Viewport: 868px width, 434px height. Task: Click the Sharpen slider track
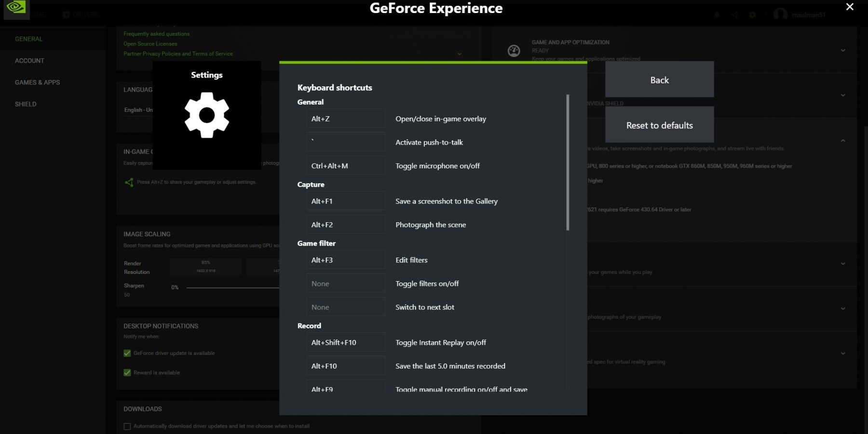point(232,288)
